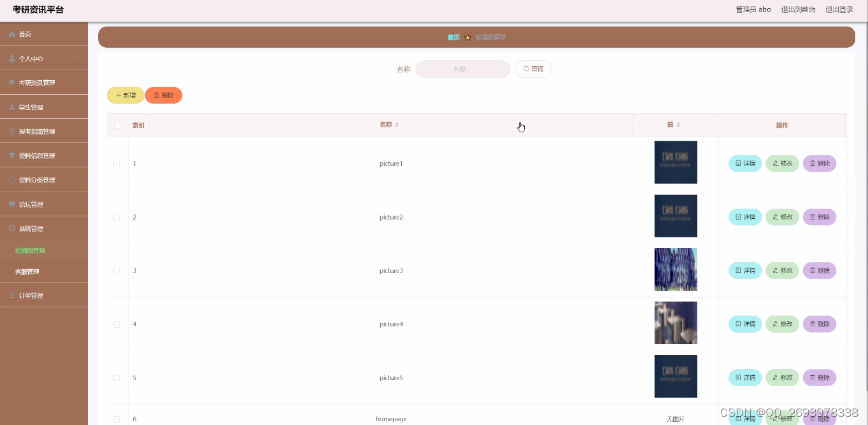This screenshot has height=425, width=868.
Task: Expand the 资料分类管理 sidebar chevron
Action: [x=76, y=179]
